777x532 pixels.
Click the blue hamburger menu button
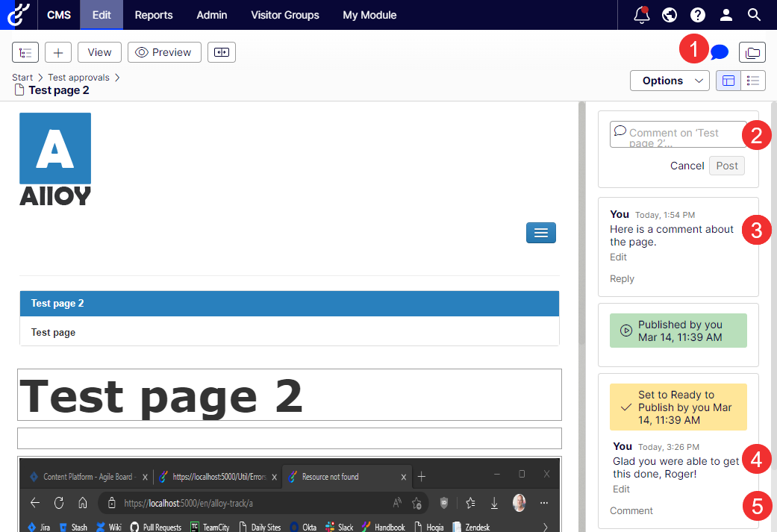540,233
